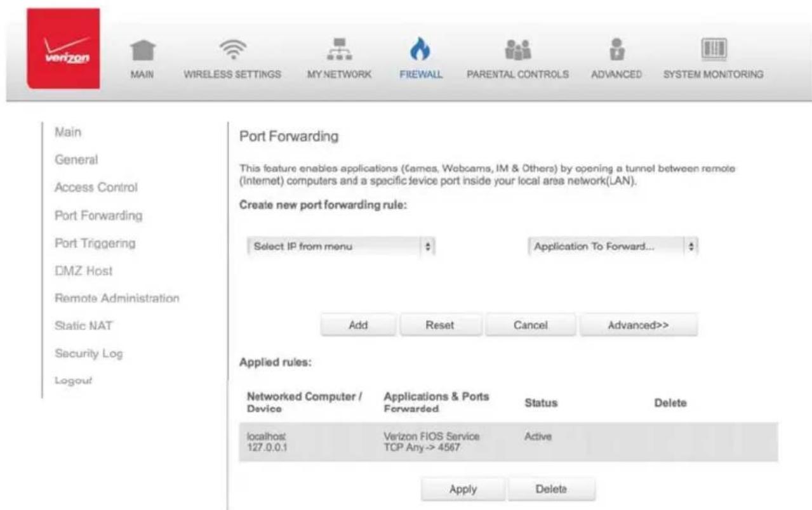The image size is (812, 510).
Task: Click the Add button
Action: (x=359, y=325)
